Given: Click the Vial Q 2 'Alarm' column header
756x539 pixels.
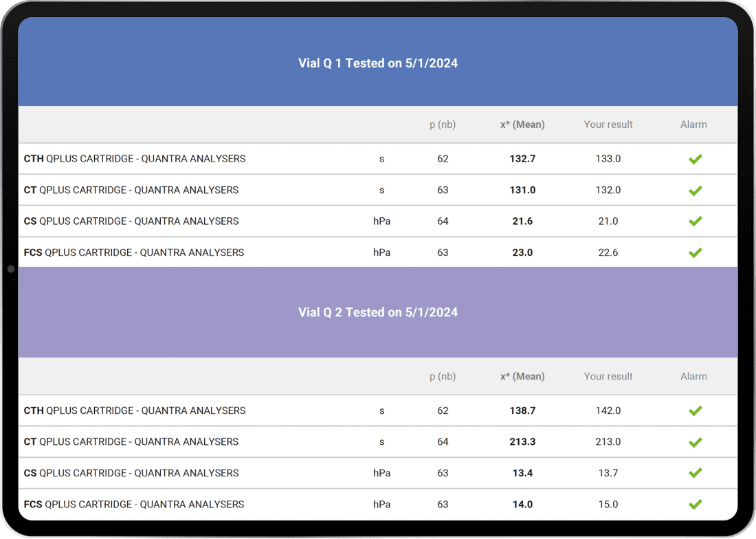Looking at the screenshot, I should tap(693, 377).
